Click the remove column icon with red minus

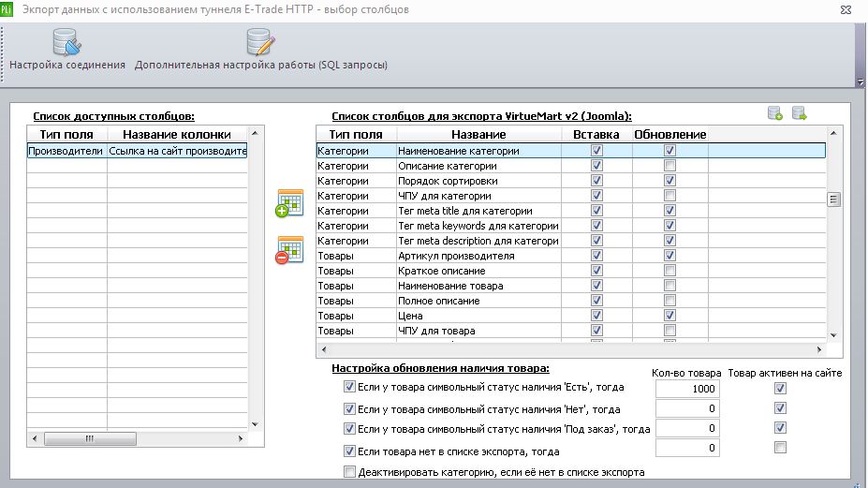[289, 250]
